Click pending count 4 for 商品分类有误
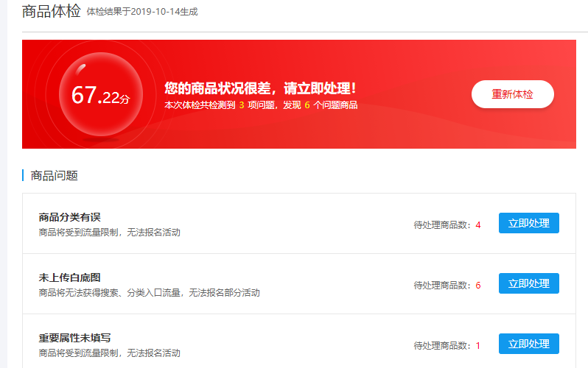 tap(478, 224)
